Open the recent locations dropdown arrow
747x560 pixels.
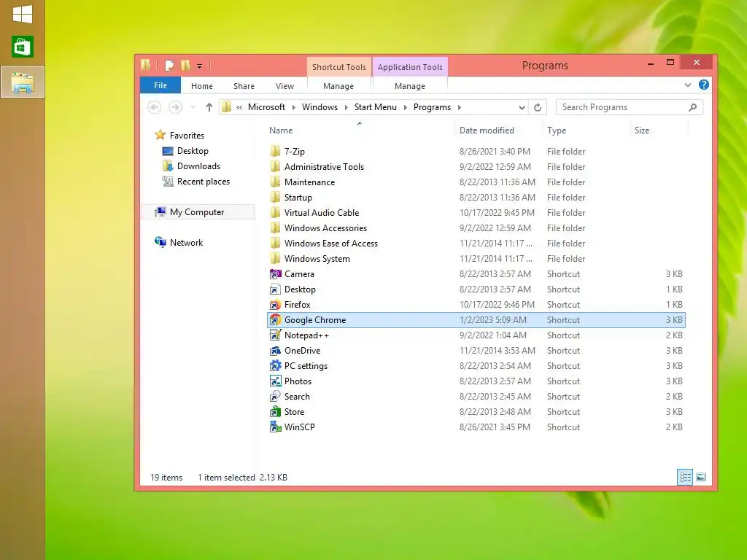[x=193, y=107]
